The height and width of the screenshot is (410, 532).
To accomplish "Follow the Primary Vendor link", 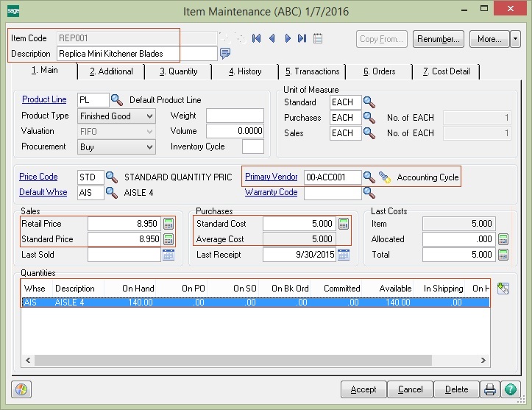I will [x=271, y=177].
